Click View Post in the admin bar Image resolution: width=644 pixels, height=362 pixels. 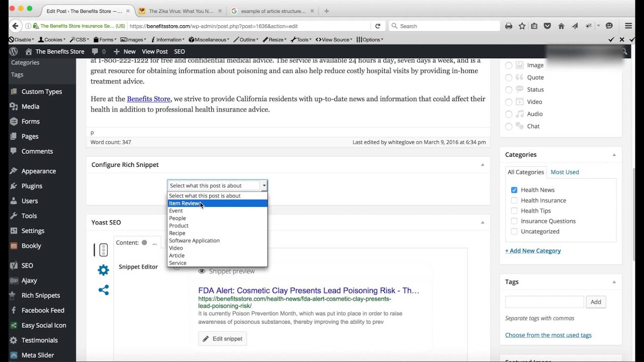click(155, 51)
